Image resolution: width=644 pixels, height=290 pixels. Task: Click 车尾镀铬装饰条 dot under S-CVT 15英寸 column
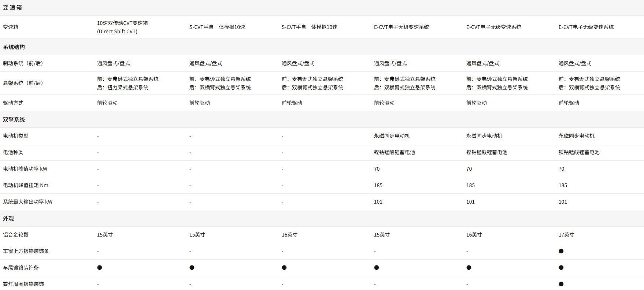point(192,268)
